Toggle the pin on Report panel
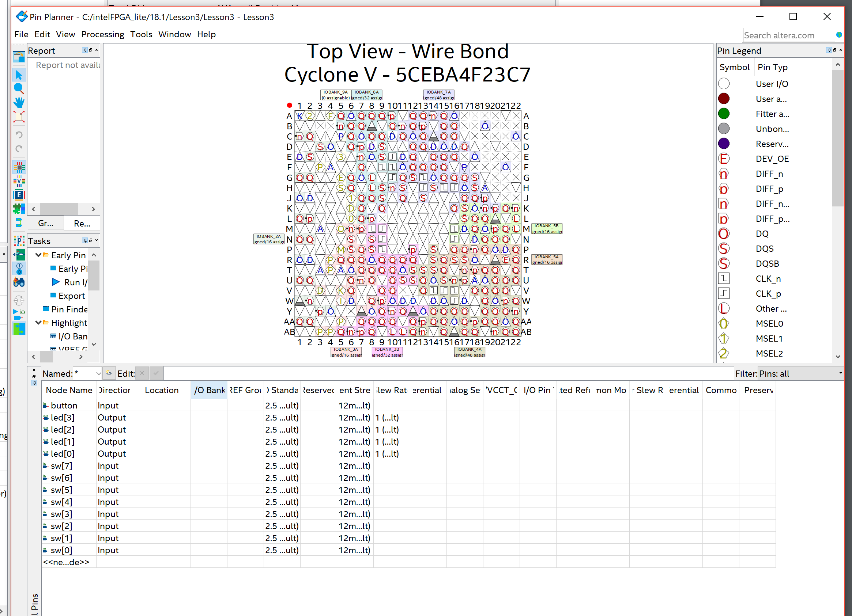852x616 pixels. pos(85,50)
